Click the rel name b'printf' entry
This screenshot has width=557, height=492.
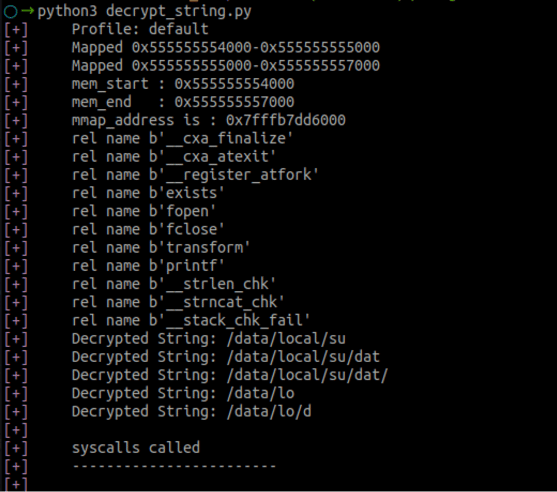coord(148,266)
